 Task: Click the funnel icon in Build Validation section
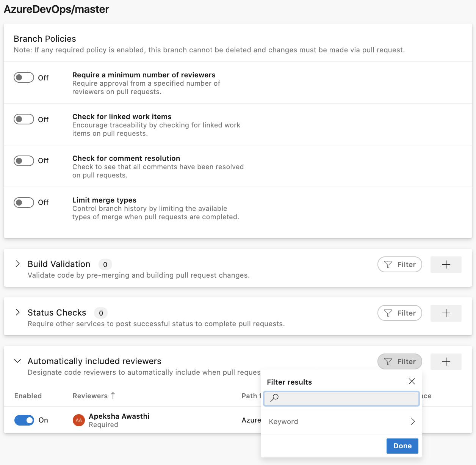(x=388, y=264)
